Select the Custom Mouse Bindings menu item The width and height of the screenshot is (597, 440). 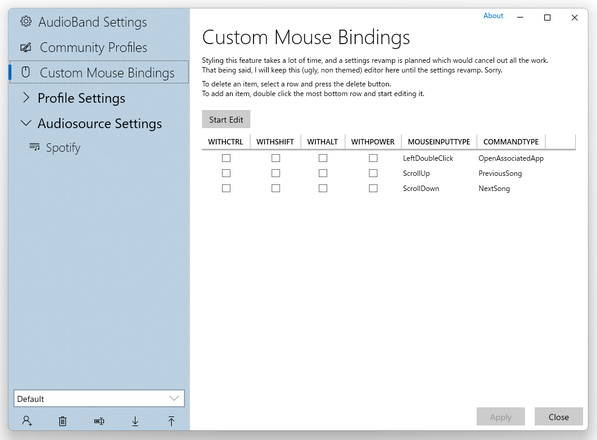(99, 72)
